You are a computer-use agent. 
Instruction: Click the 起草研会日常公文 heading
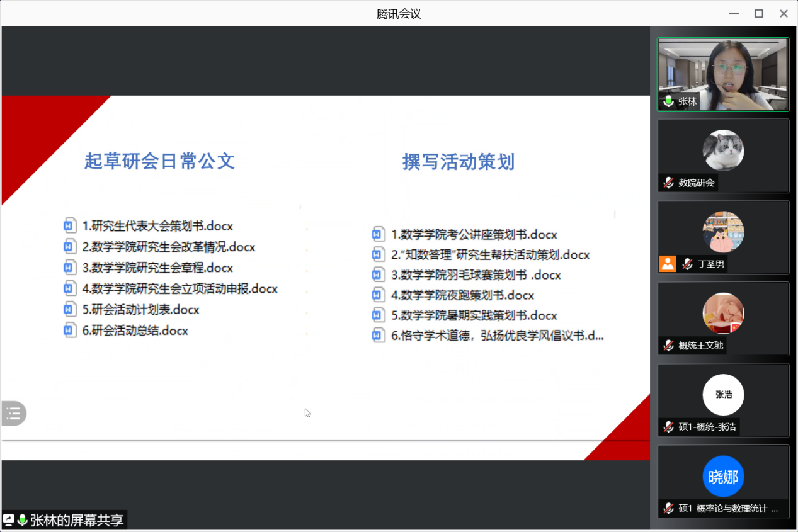tap(159, 161)
